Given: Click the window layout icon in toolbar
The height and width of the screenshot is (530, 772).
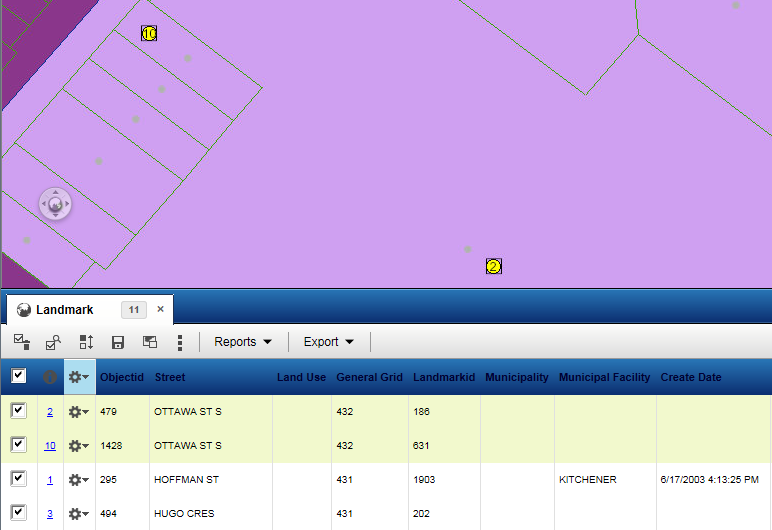Looking at the screenshot, I should [150, 342].
